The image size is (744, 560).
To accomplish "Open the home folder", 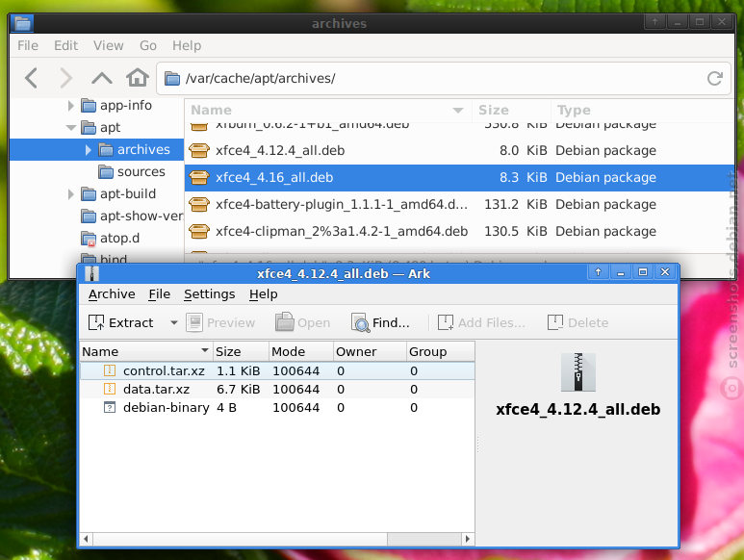I will [137, 78].
